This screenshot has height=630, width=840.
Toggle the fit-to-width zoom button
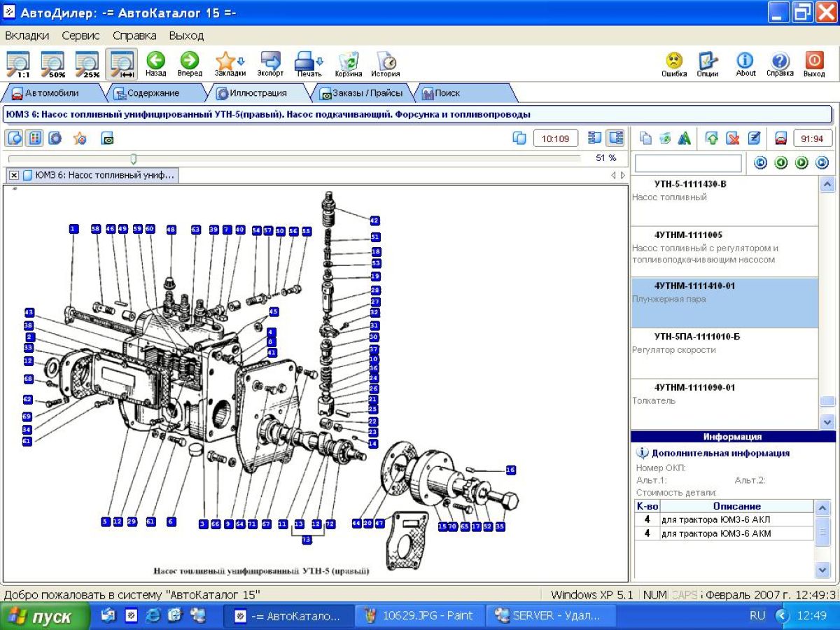tap(122, 64)
